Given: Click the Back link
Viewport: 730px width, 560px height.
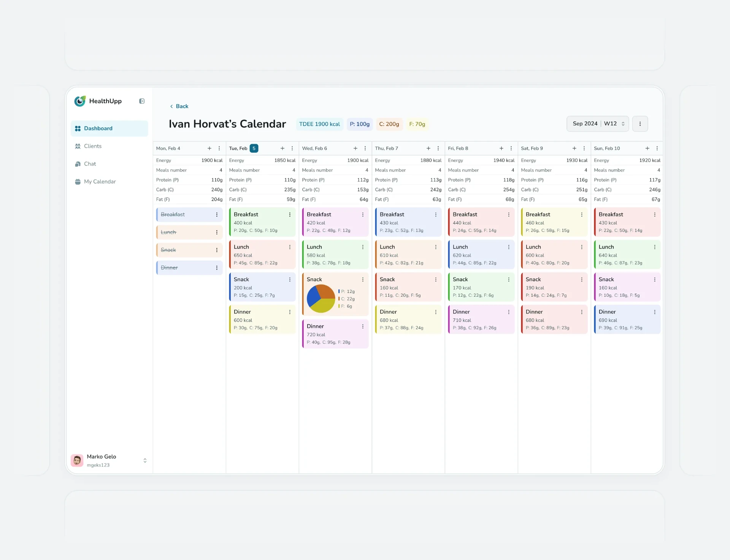Looking at the screenshot, I should pos(179,106).
